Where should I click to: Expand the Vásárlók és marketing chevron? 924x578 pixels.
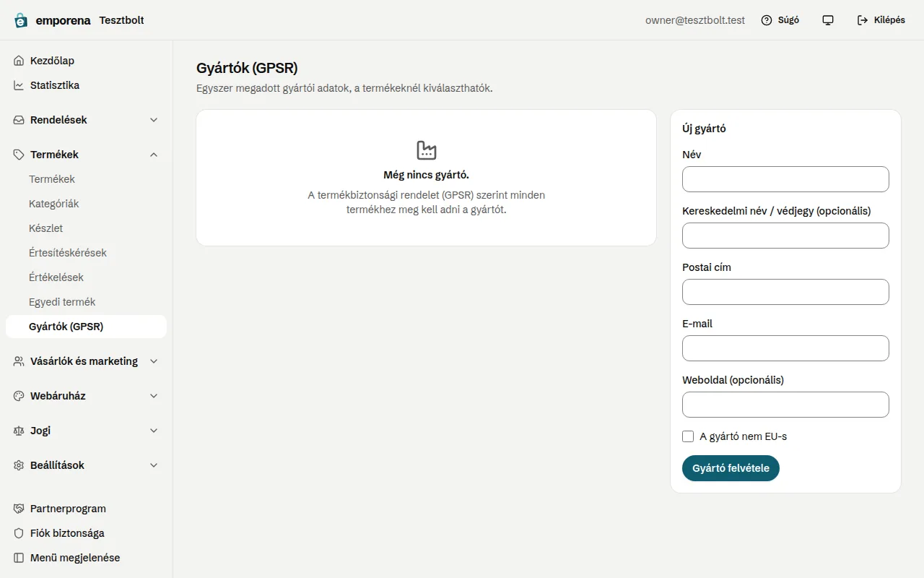pyautogui.click(x=154, y=361)
